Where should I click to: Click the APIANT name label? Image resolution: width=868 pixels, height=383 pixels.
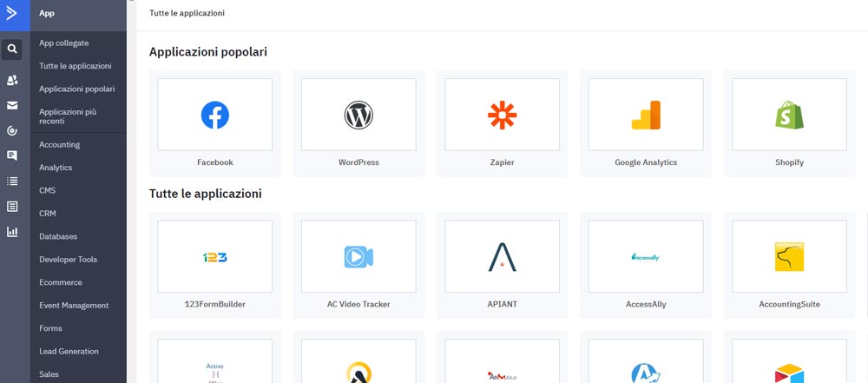(502, 304)
